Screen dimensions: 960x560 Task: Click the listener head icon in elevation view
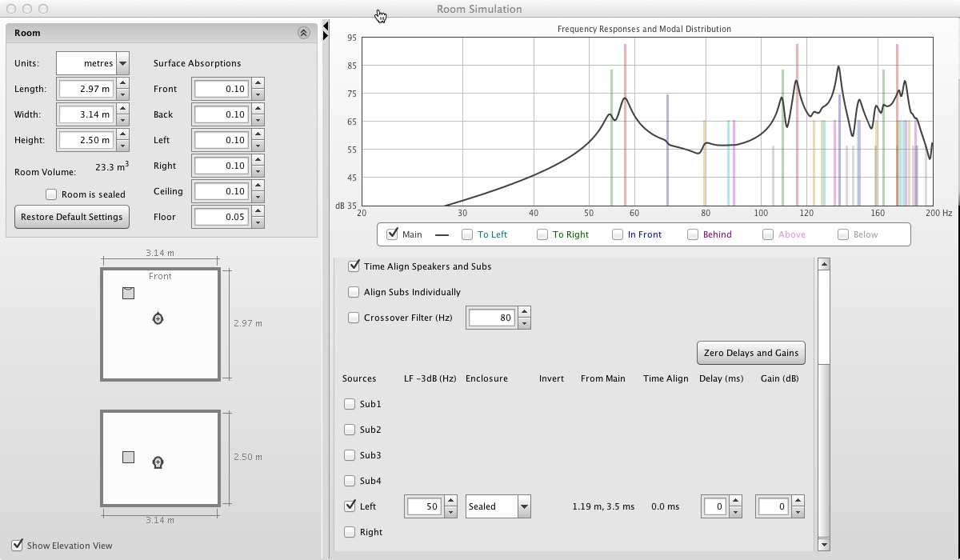(x=158, y=462)
